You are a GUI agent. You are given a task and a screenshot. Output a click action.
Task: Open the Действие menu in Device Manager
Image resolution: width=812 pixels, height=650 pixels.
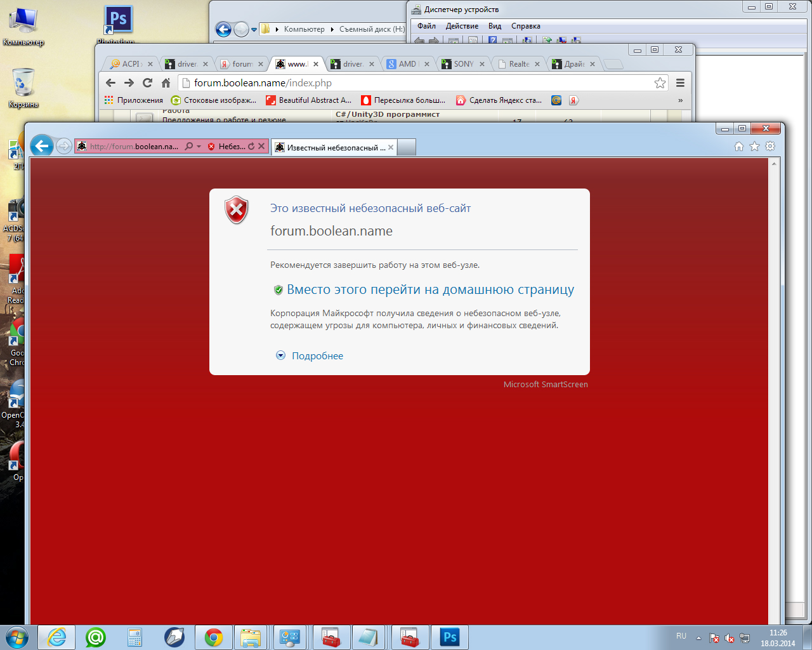(x=462, y=26)
